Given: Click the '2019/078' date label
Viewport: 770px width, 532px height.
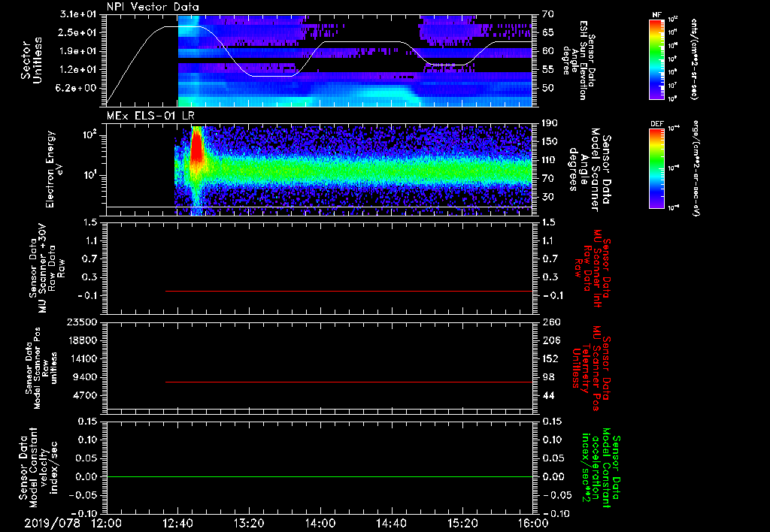Looking at the screenshot, I should [x=52, y=524].
